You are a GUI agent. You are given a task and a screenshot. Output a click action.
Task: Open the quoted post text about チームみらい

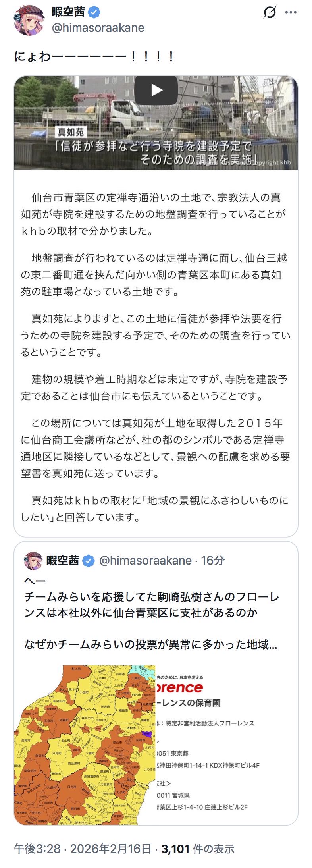pyautogui.click(x=151, y=605)
